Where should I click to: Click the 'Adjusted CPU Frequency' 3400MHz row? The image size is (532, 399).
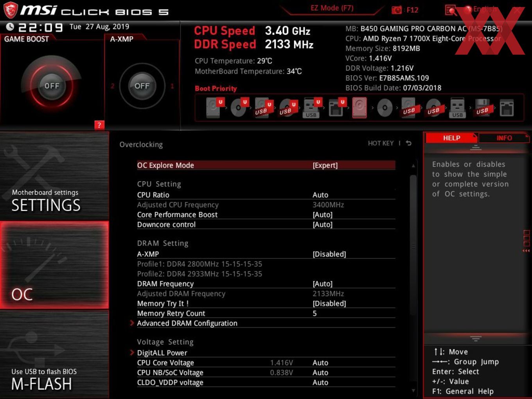(266, 205)
